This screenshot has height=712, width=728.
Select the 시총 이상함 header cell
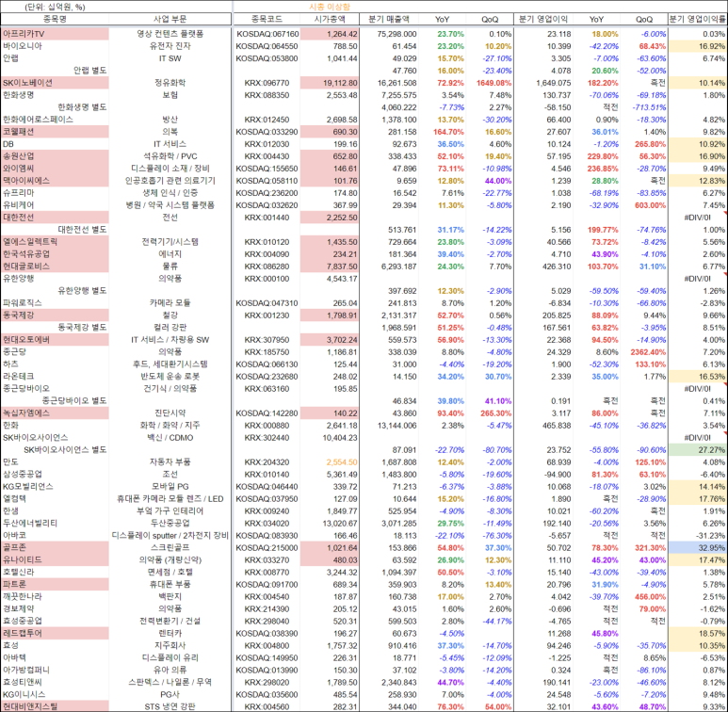330,7
